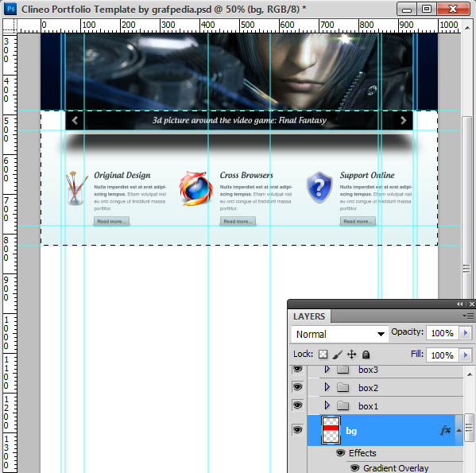The height and width of the screenshot is (473, 476).
Task: Collapse the bg layer effects list
Action: [x=459, y=430]
